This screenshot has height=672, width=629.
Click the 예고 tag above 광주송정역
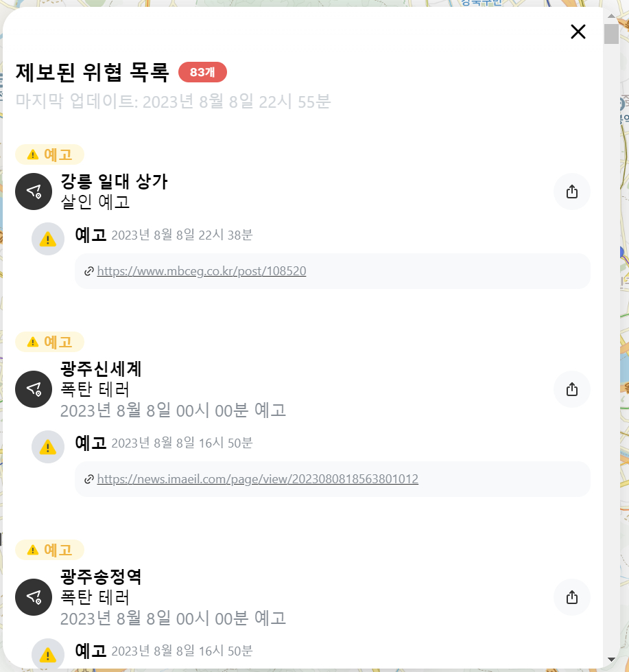(49, 550)
